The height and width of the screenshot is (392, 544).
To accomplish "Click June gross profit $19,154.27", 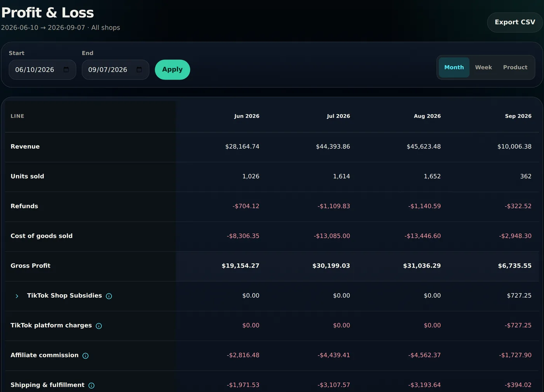I will pos(240,266).
